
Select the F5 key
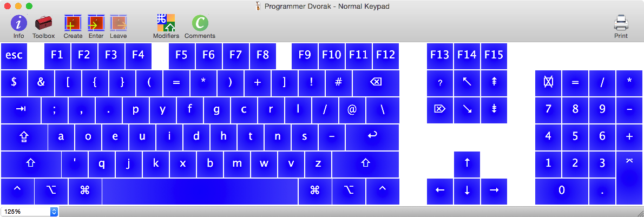181,56
